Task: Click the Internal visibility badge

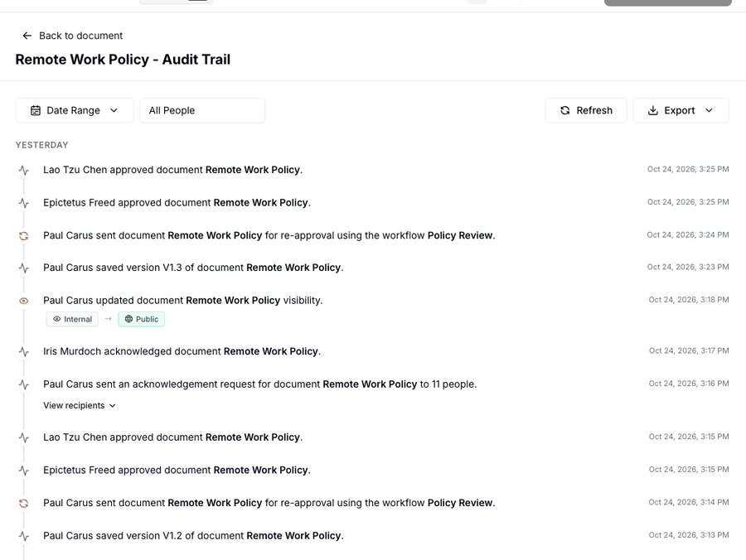Action: 72,319
